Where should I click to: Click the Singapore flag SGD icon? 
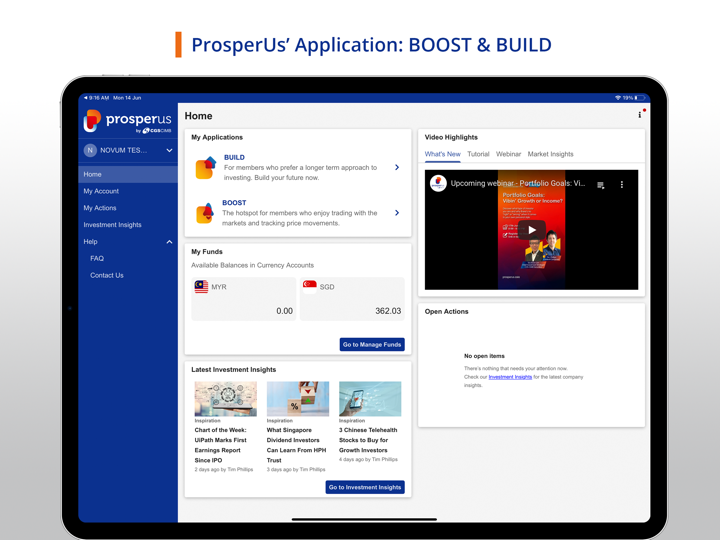pos(310,287)
